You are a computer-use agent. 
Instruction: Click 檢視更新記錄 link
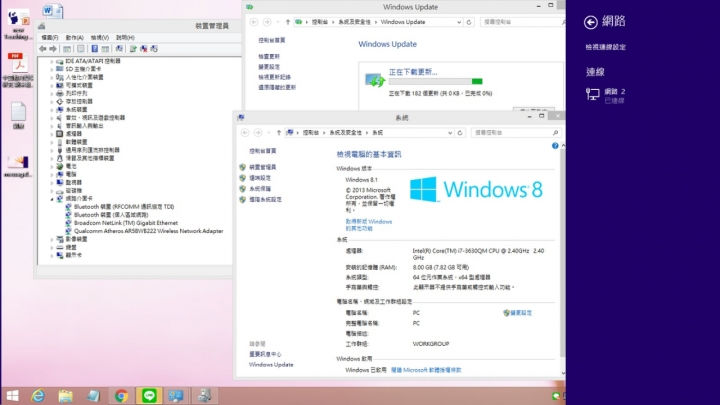(x=275, y=77)
